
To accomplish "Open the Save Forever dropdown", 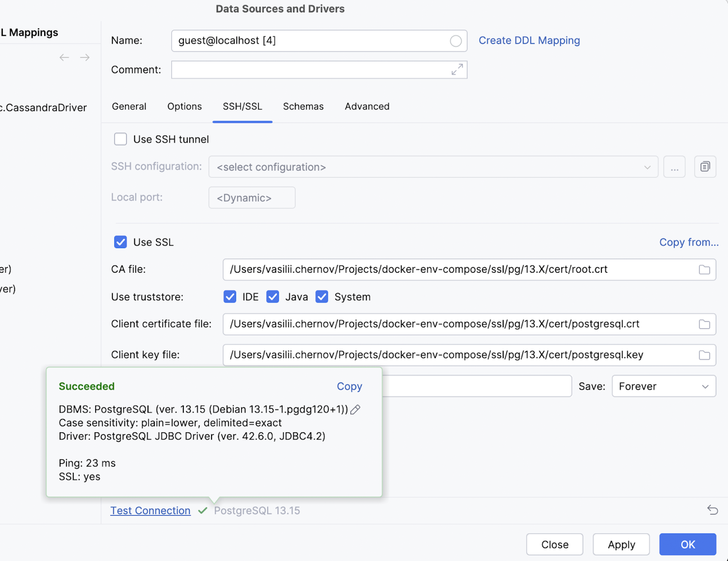I will 664,386.
